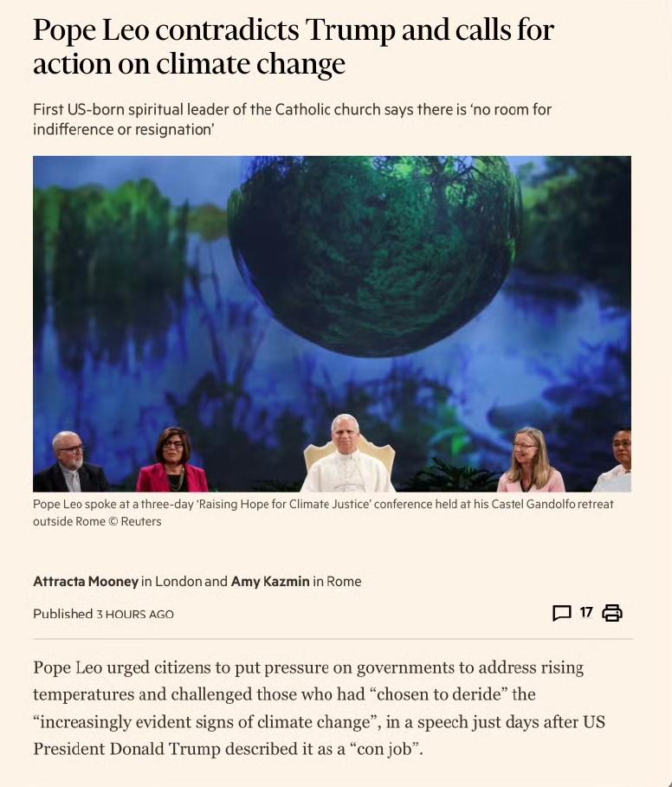This screenshot has width=672, height=787.
Task: Click the comment count 17
Action: (x=585, y=612)
